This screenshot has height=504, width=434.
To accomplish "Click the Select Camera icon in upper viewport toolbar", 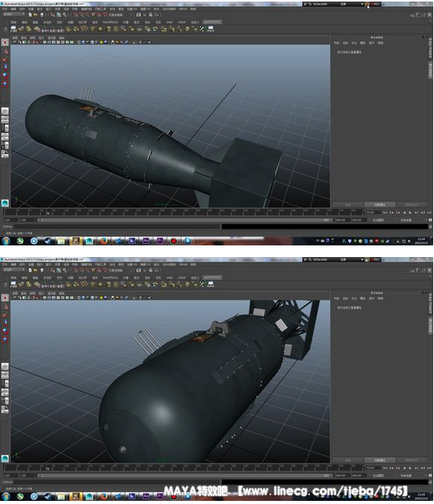I will coord(15,42).
